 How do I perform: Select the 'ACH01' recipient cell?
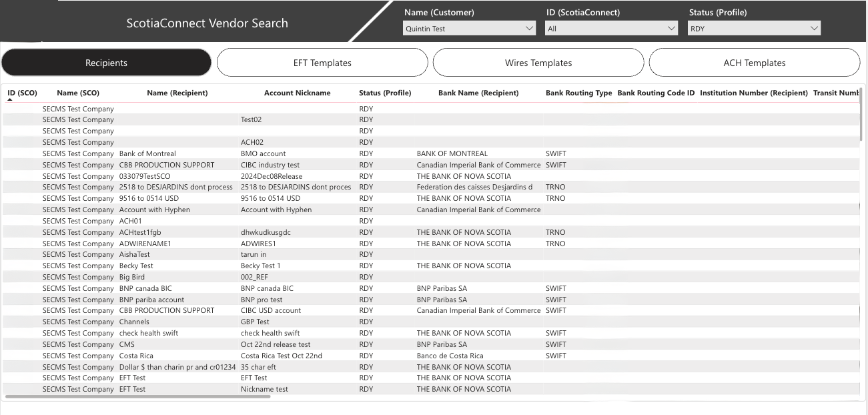coord(131,221)
